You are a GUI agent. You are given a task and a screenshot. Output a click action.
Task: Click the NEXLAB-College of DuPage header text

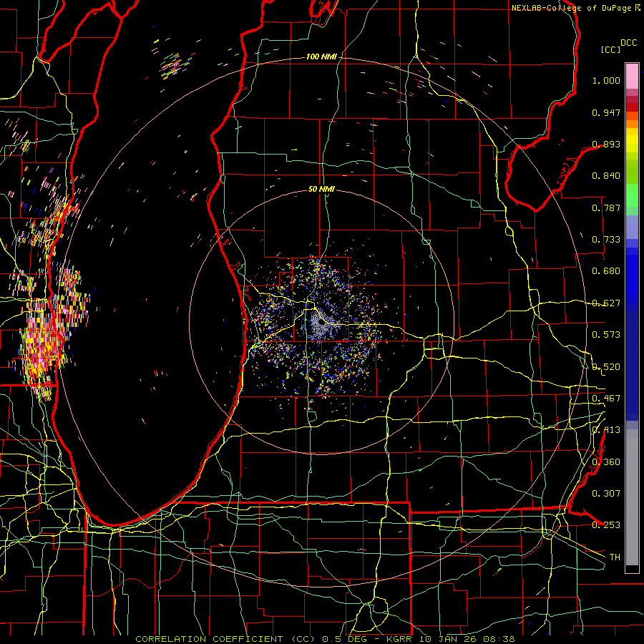[x=575, y=8]
